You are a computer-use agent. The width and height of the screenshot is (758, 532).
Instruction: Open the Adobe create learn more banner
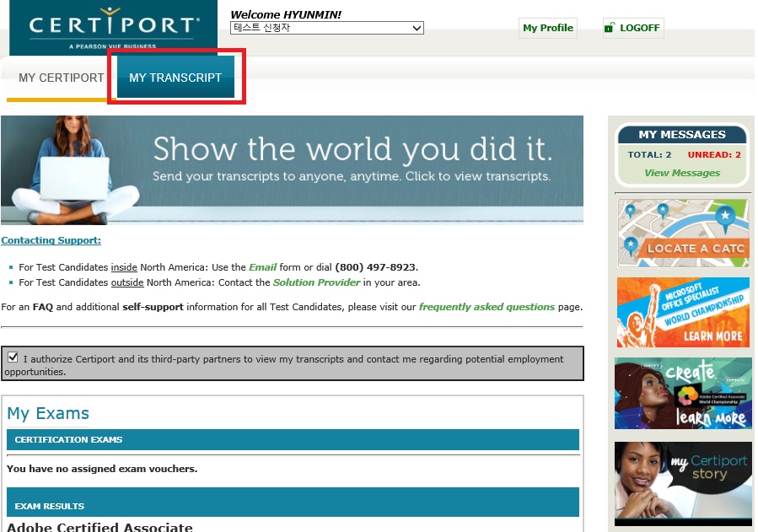pos(683,394)
